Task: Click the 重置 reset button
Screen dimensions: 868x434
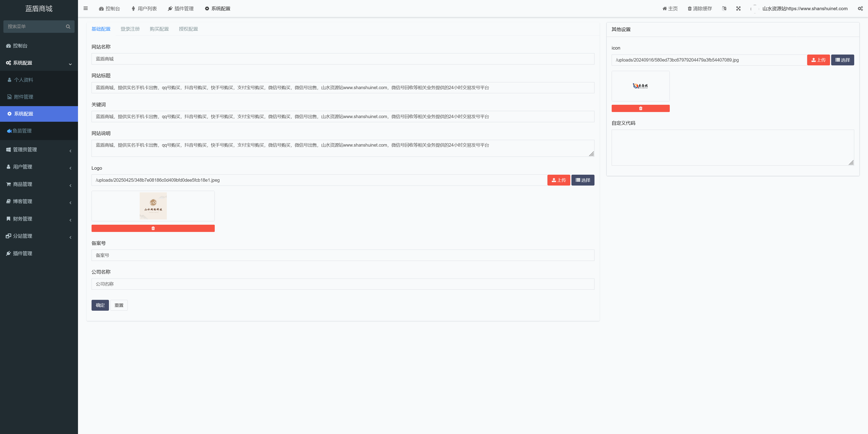Action: [x=119, y=305]
